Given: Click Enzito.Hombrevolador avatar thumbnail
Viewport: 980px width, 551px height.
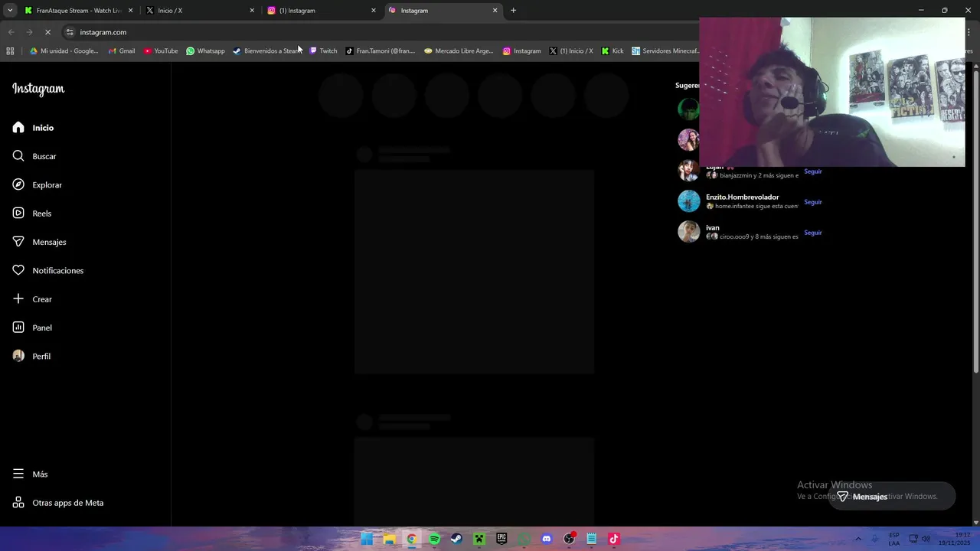Looking at the screenshot, I should (x=688, y=201).
